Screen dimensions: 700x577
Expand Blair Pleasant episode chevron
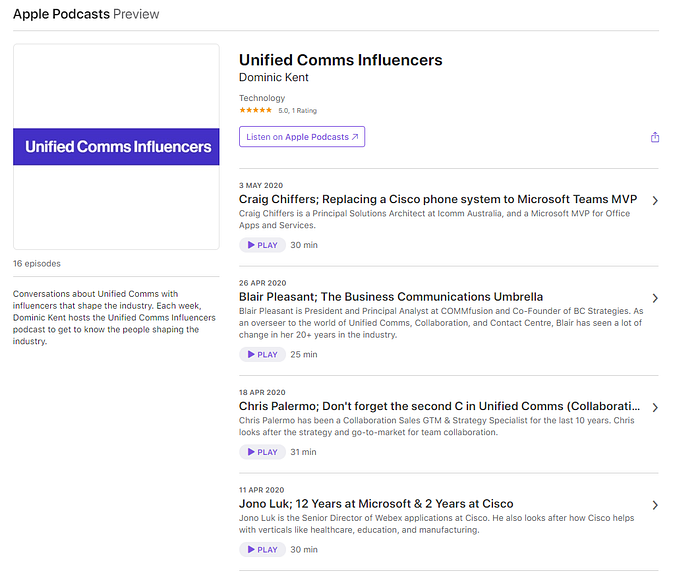[655, 298]
